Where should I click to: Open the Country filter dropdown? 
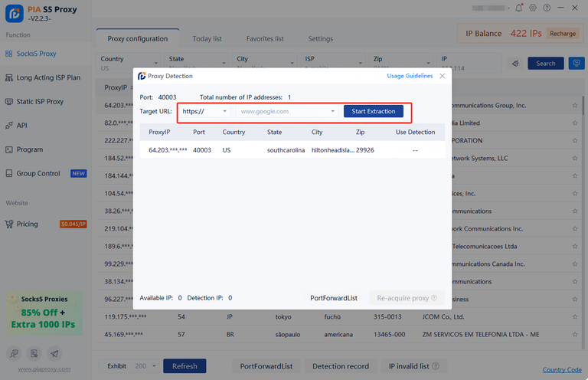click(128, 64)
